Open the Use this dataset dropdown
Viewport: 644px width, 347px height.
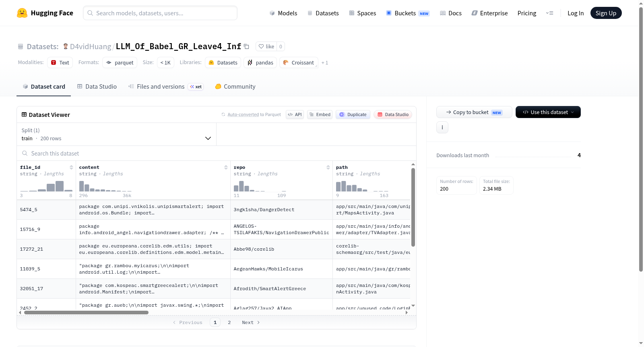[x=548, y=112]
